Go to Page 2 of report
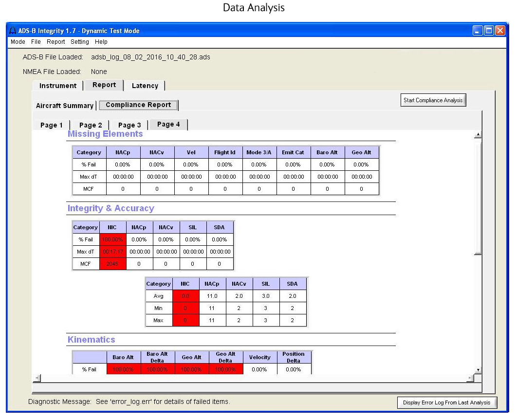 pos(91,125)
